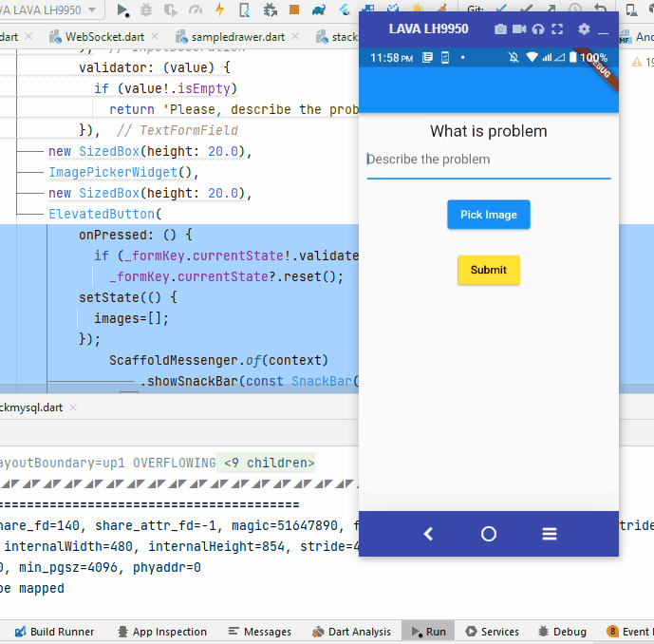Image resolution: width=654 pixels, height=644 pixels.
Task: Open settings gear in LAVA LH9950 window
Action: (x=584, y=28)
